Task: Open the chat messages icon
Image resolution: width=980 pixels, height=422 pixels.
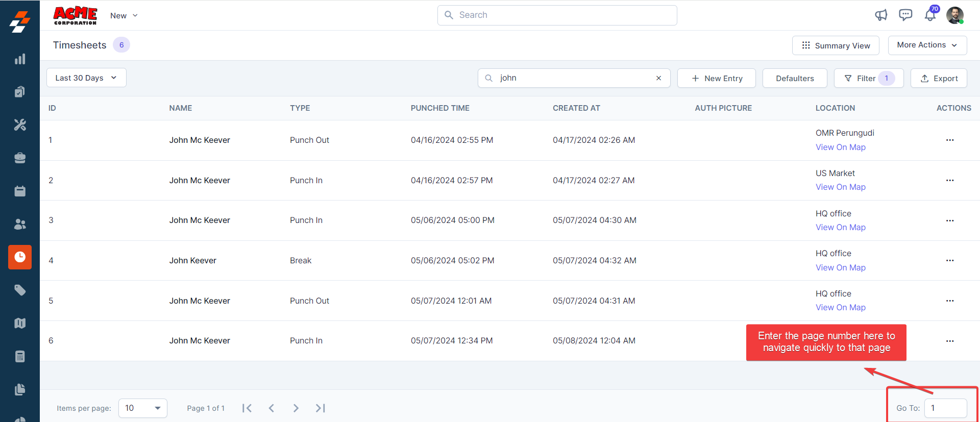Action: coord(905,15)
